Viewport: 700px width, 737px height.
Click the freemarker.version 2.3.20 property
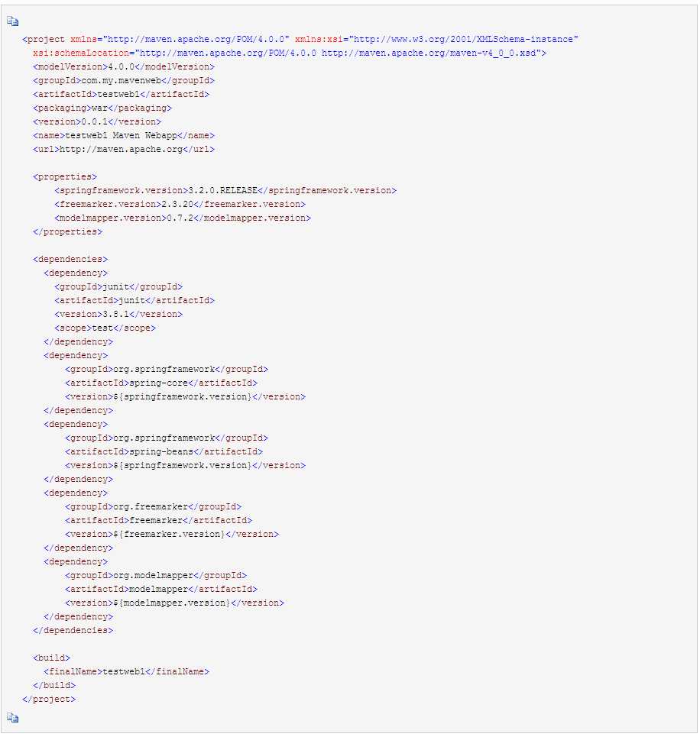[x=180, y=205]
